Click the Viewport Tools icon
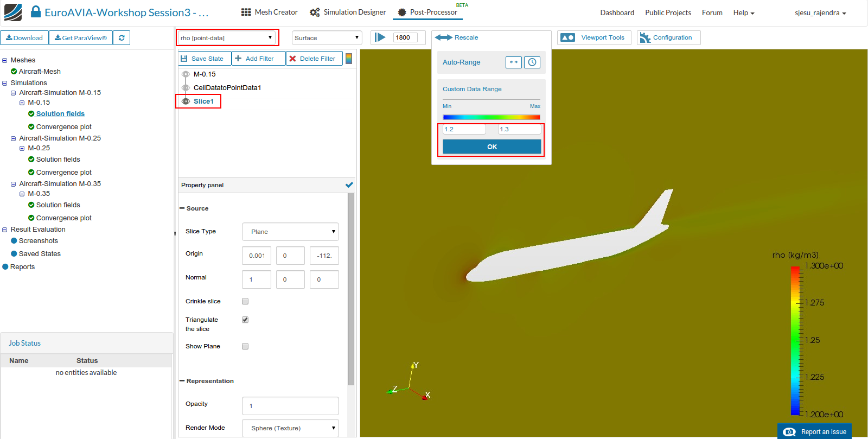 [x=567, y=37]
